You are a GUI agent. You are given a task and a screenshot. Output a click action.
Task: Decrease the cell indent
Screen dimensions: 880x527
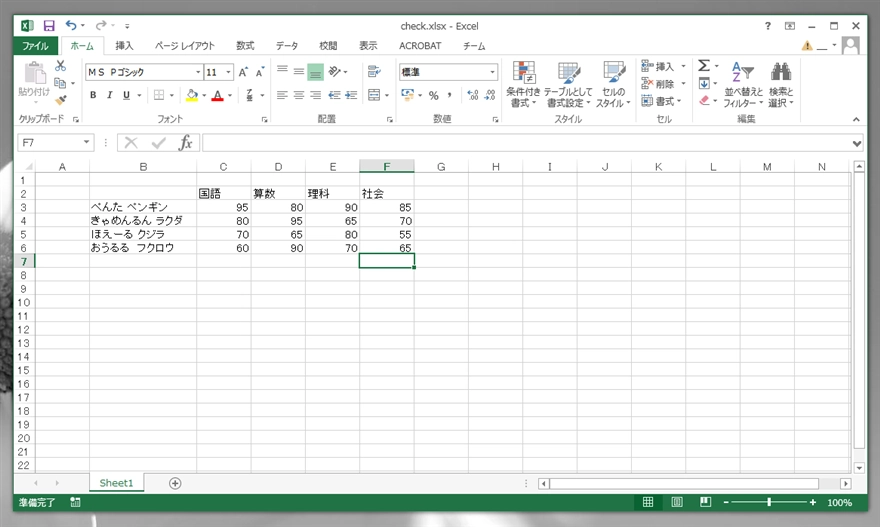click(x=334, y=95)
